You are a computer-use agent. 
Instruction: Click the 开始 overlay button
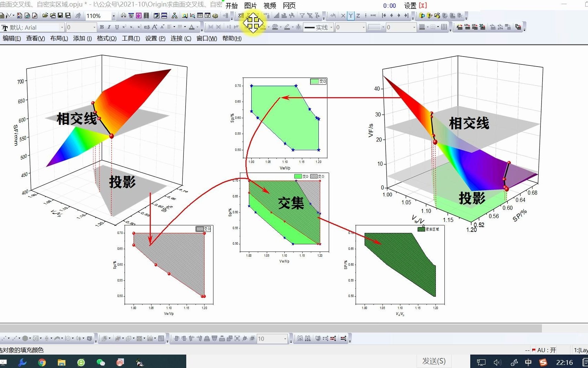(231, 6)
